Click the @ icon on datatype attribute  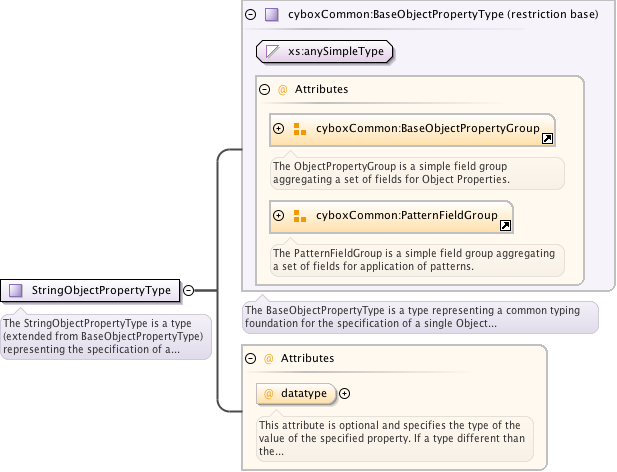tap(268, 393)
